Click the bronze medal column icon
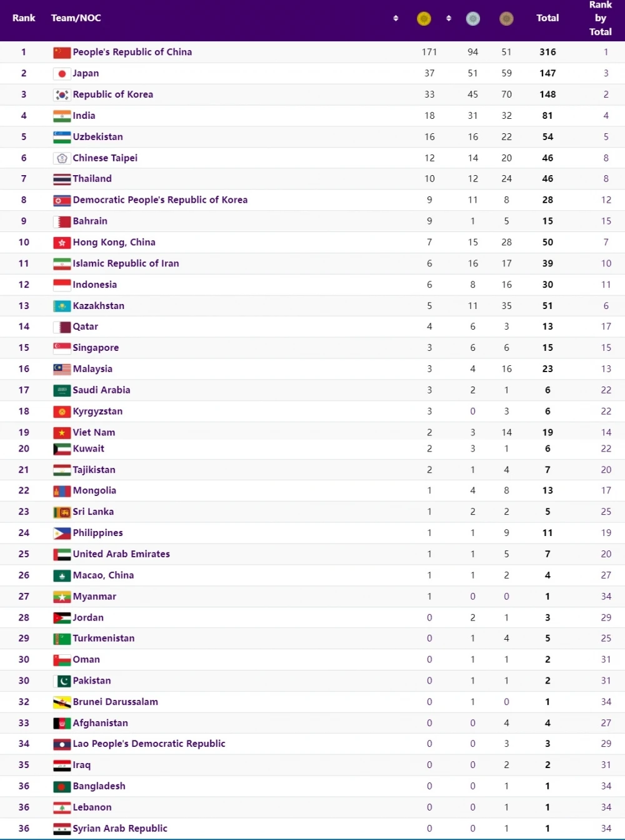 tap(506, 19)
